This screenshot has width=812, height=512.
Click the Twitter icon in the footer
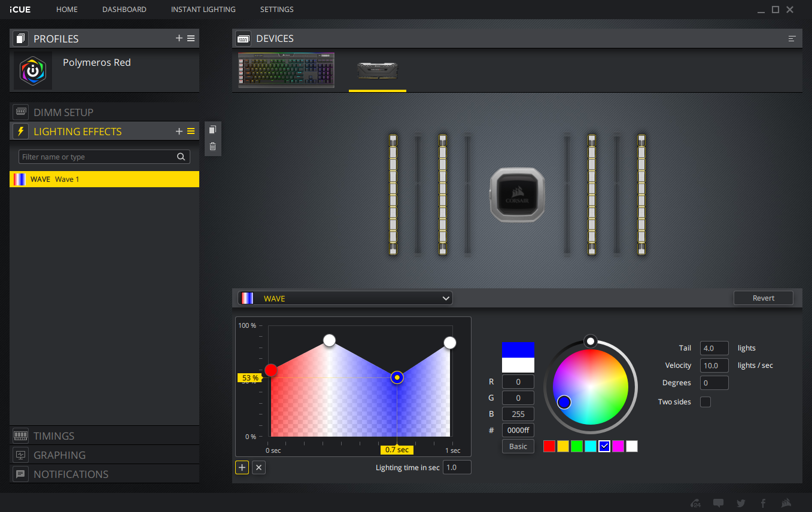741,503
